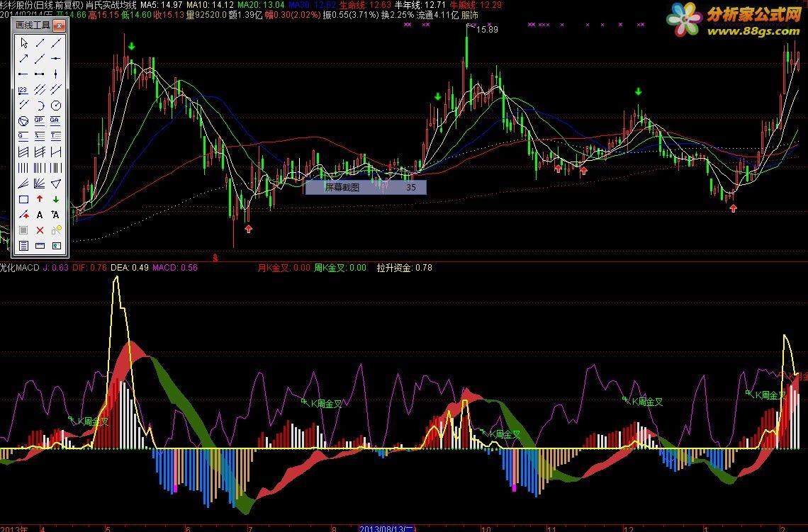Screen dimensions: 808x532
Task: Click the 半年线: 12.71 value
Action: [420, 5]
